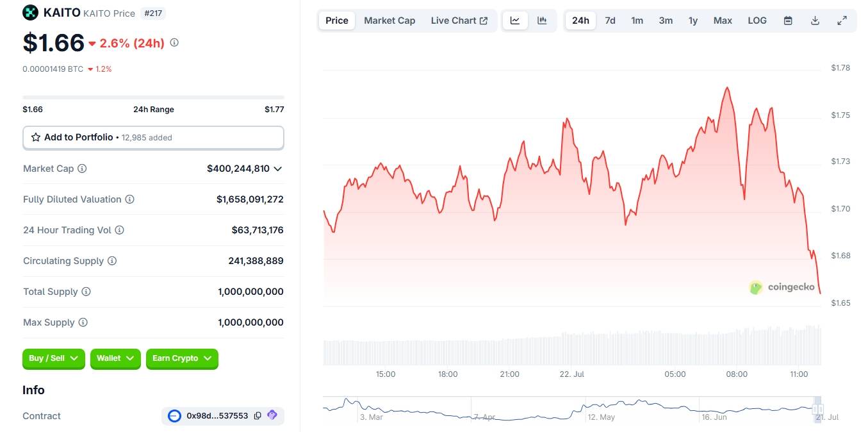Viewport: 868px width, 432px height.
Task: Select the 24h time range
Action: coord(580,21)
